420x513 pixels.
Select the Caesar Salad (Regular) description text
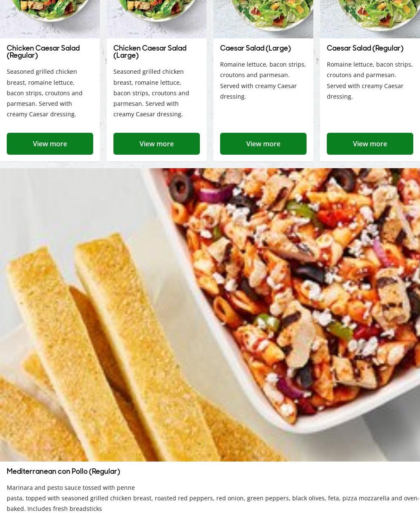coord(370,80)
